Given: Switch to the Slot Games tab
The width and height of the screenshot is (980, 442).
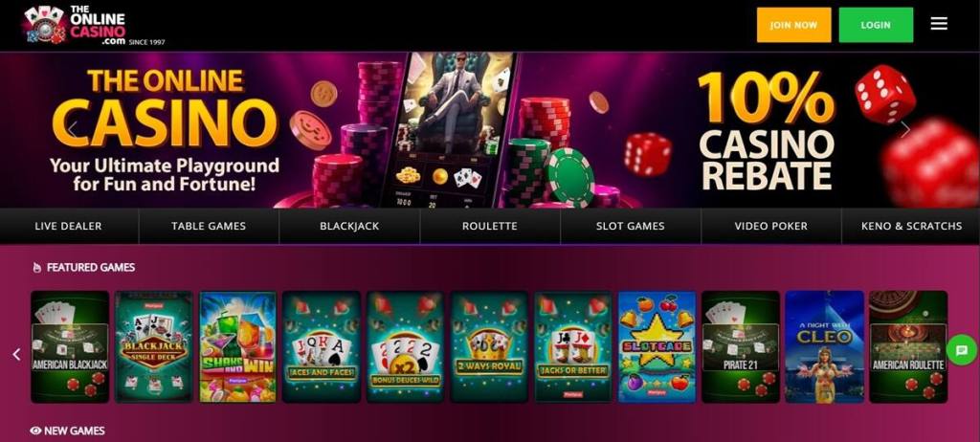Looking at the screenshot, I should point(631,227).
